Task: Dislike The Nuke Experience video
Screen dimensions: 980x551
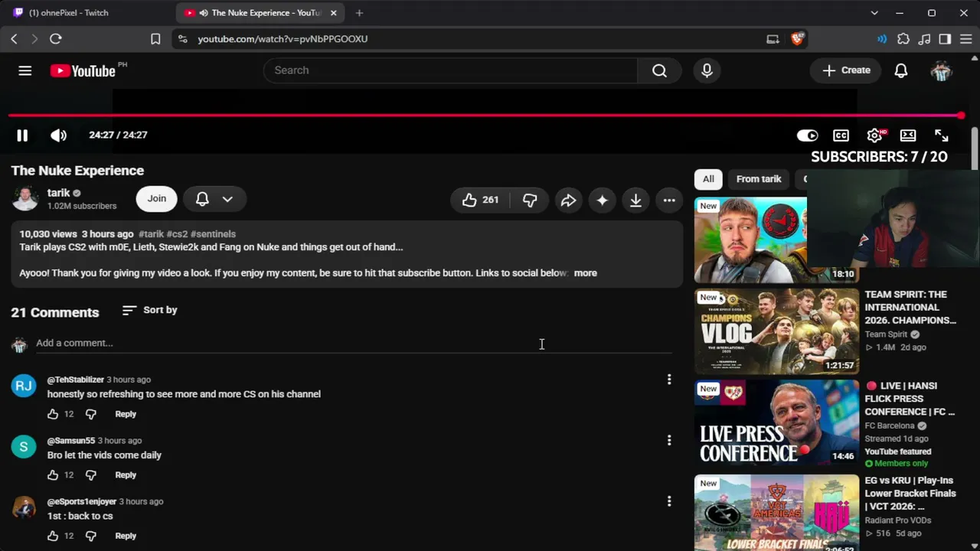Action: click(x=530, y=200)
